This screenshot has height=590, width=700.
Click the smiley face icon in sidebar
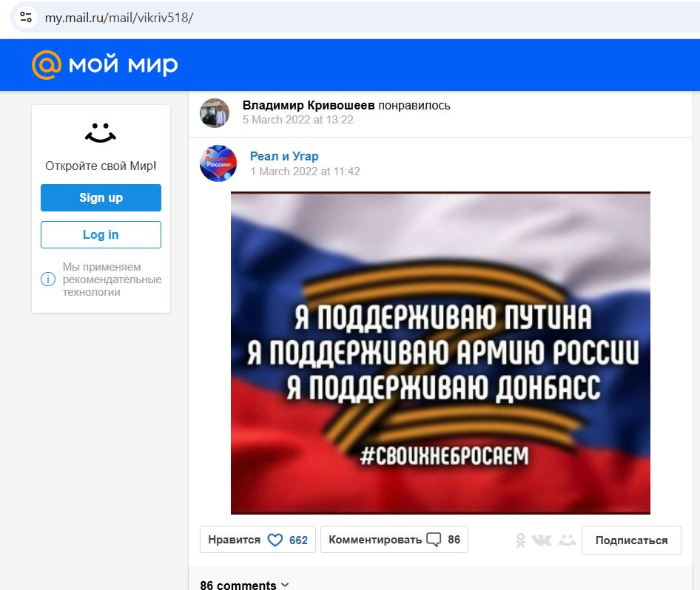point(101,133)
